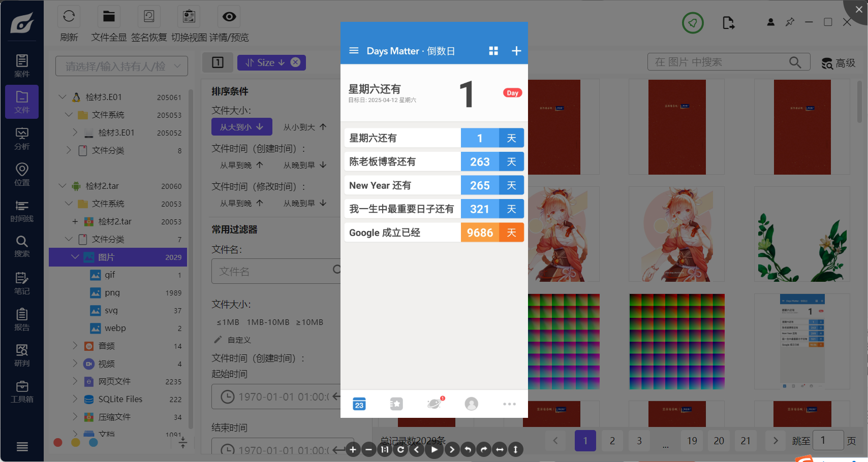
Task: Click the 高级 advanced search button
Action: (x=839, y=63)
